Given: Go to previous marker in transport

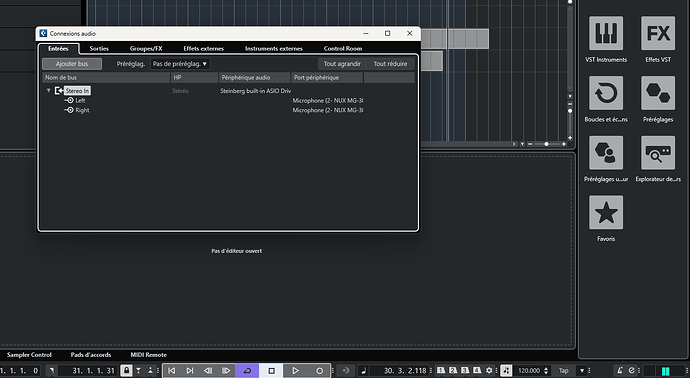Looking at the screenshot, I should pos(172,371).
